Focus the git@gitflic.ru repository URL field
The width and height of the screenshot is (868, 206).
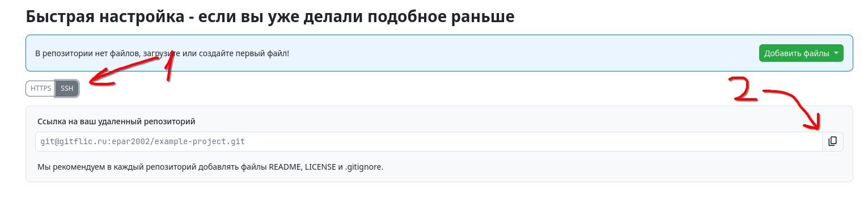coord(429,141)
